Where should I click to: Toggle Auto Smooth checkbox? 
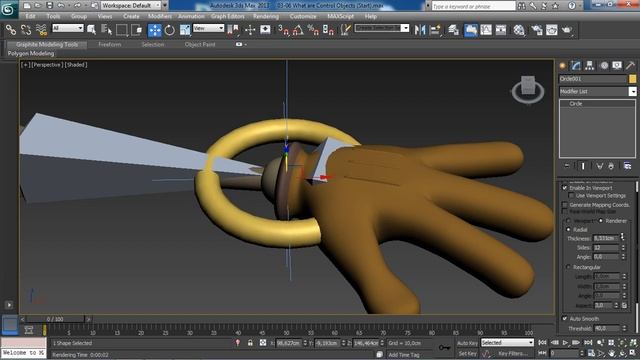[565, 318]
